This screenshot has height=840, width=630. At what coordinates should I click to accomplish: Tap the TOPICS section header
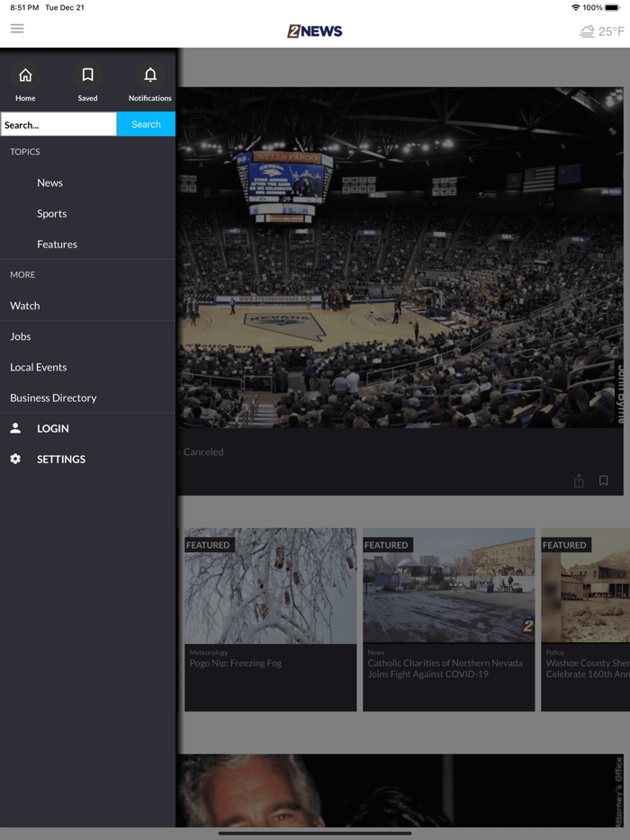point(24,152)
